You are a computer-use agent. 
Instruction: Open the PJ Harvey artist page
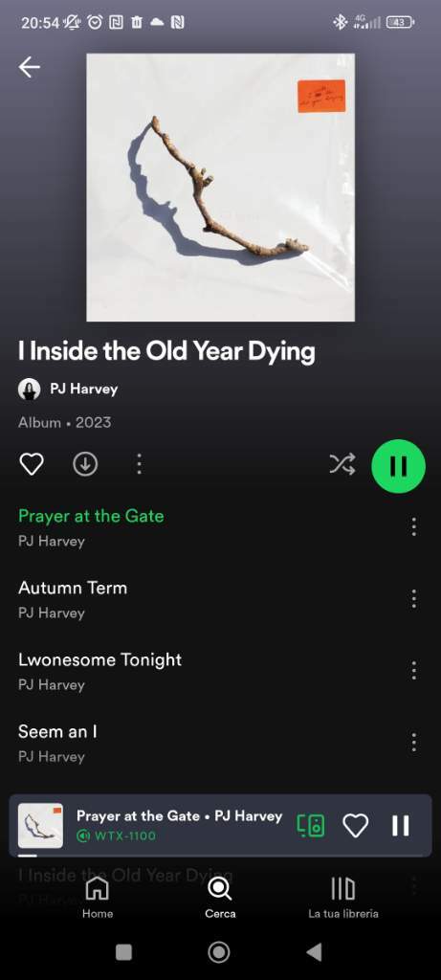[x=68, y=390]
